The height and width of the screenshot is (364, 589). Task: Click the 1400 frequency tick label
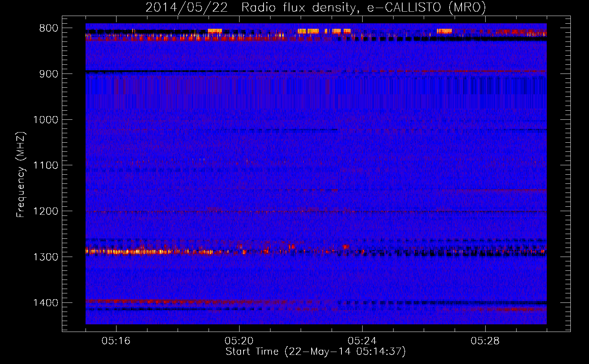[x=46, y=303]
